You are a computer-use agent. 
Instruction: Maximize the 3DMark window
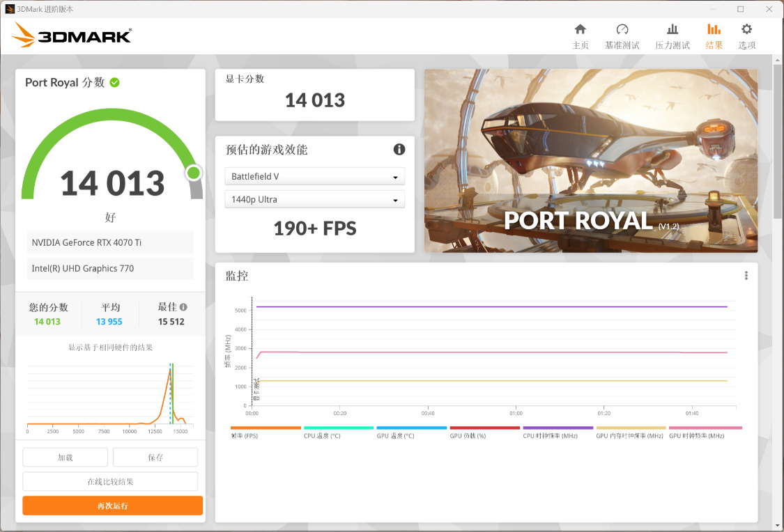point(741,9)
